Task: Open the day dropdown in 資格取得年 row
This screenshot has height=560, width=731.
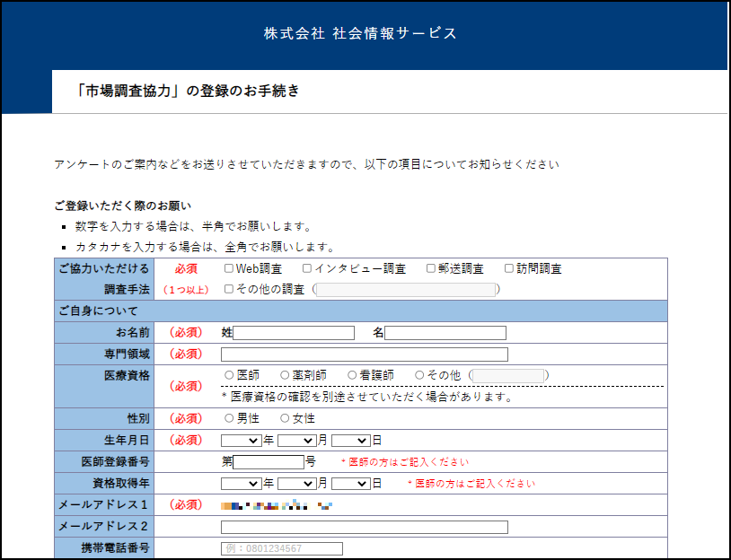Action: (x=354, y=483)
